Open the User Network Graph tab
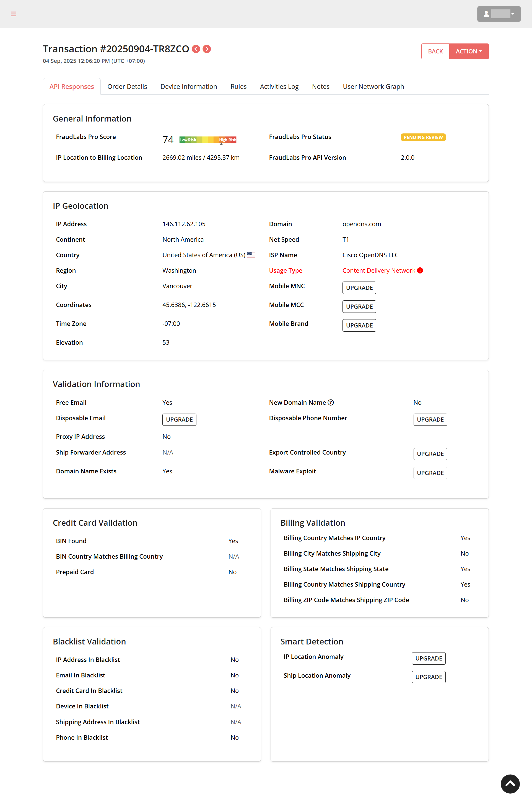Viewport: 532px width, 810px height. tap(373, 86)
